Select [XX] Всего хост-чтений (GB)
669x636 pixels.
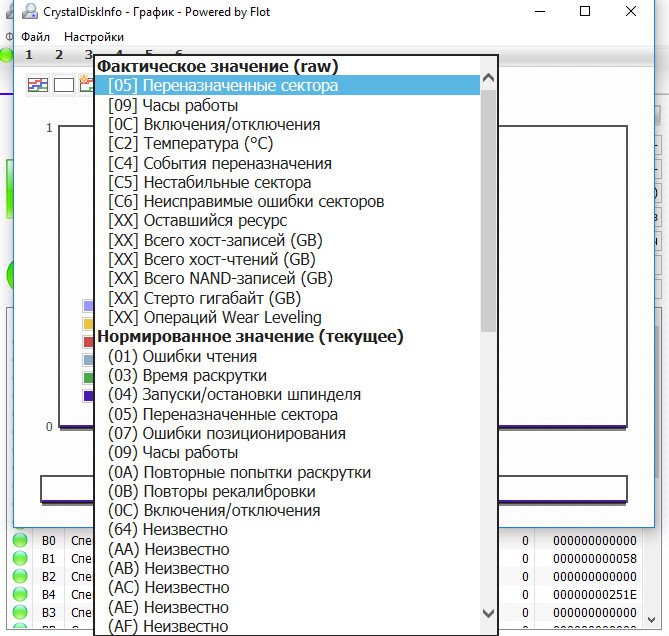(x=287, y=259)
